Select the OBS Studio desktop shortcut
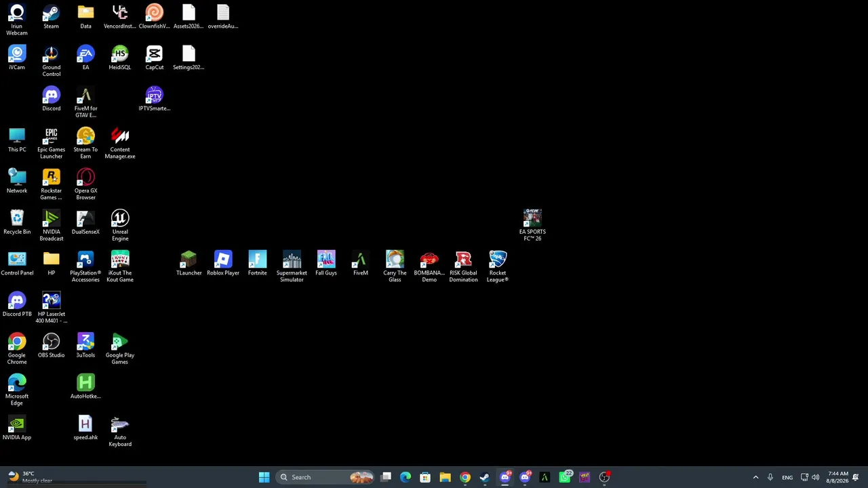 pos(51,346)
